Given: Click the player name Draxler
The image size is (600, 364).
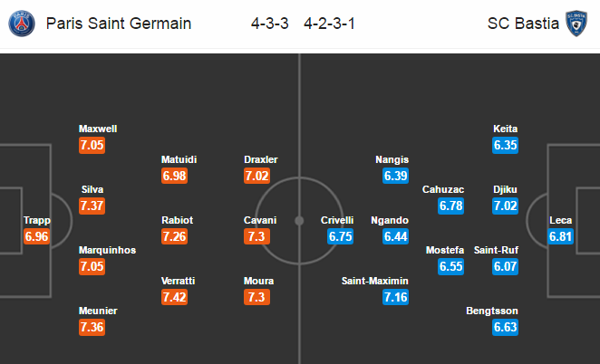Looking at the screenshot, I should 261,159.
